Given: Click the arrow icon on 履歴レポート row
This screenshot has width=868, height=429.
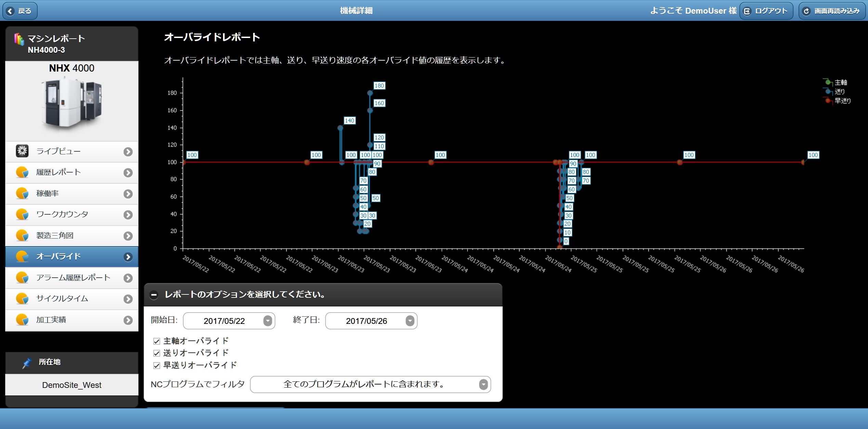Looking at the screenshot, I should point(128,173).
